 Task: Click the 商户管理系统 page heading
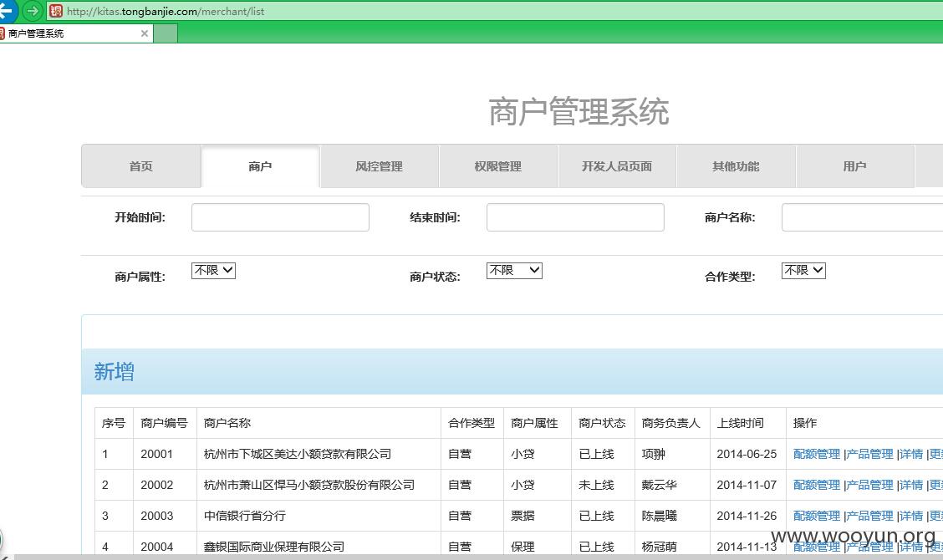coord(579,112)
